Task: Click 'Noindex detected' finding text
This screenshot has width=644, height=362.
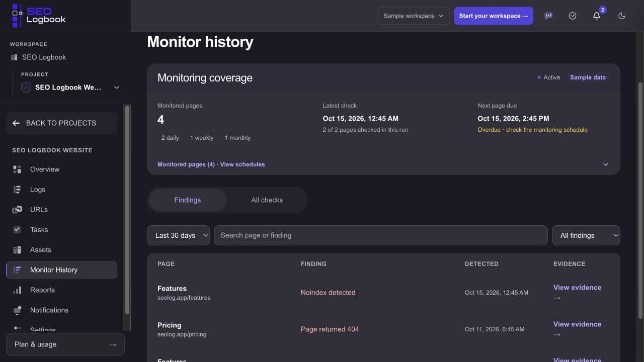Action: pos(328,293)
